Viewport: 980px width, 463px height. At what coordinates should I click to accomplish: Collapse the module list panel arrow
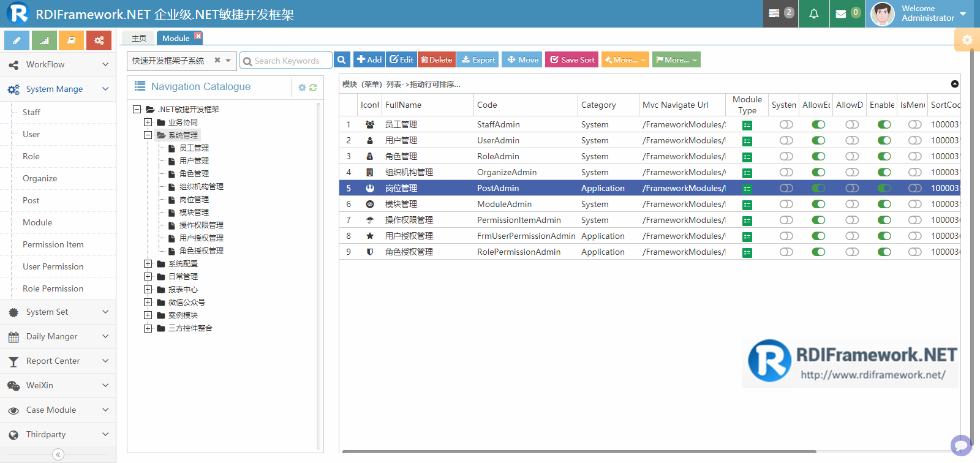click(x=955, y=84)
